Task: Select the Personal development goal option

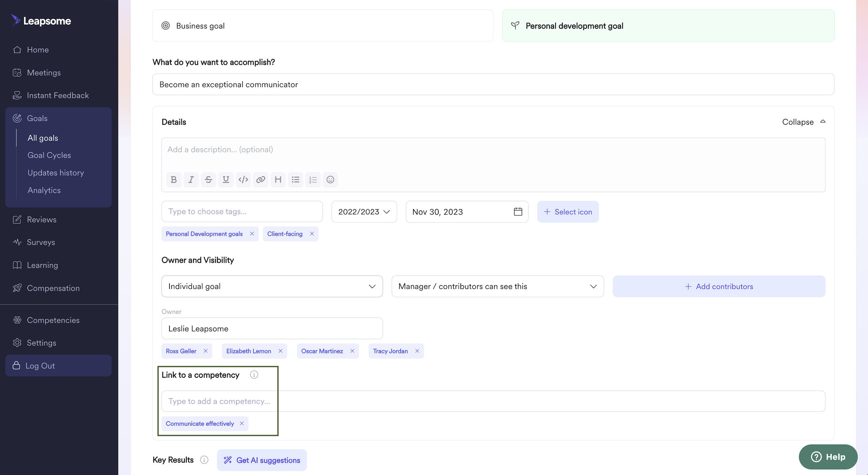Action: 668,26
